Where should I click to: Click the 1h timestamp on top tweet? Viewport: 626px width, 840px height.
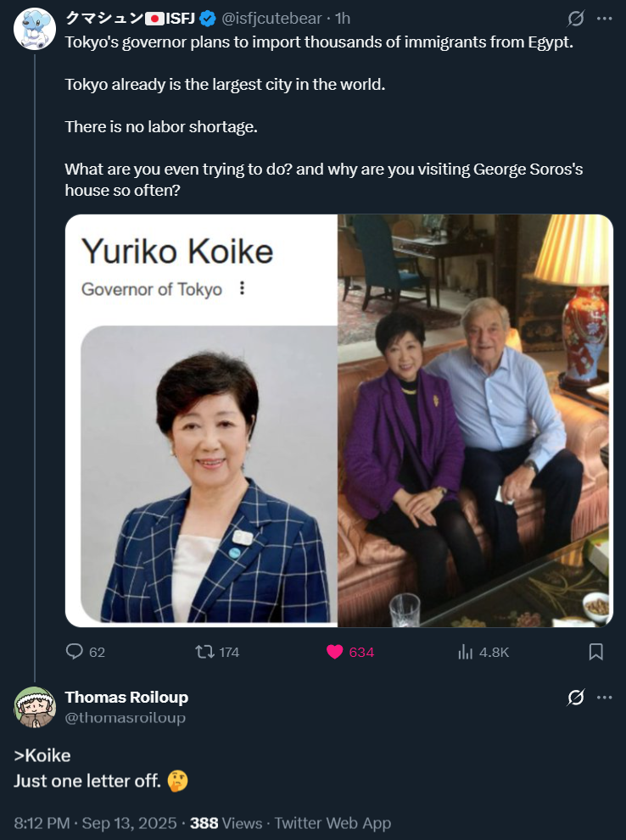343,19
